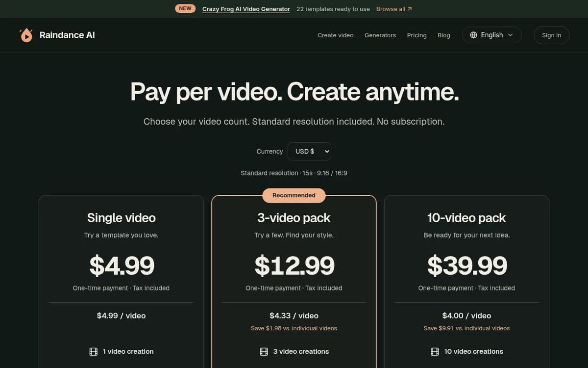Click the globe icon in language selector
The width and height of the screenshot is (588, 368).
click(473, 35)
